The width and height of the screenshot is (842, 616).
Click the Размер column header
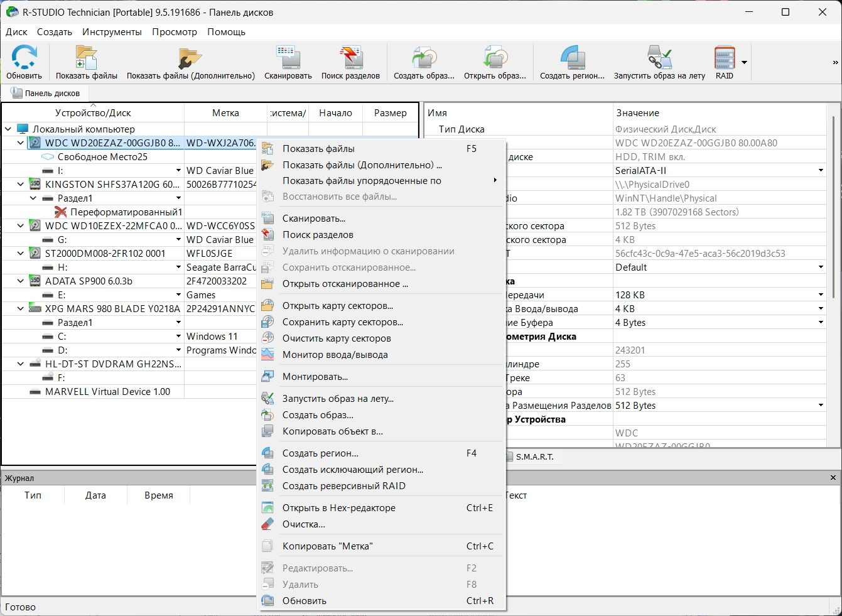point(390,113)
